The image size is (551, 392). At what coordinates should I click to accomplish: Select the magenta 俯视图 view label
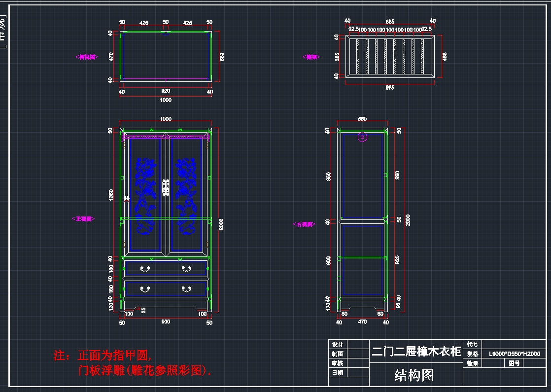coord(86,57)
